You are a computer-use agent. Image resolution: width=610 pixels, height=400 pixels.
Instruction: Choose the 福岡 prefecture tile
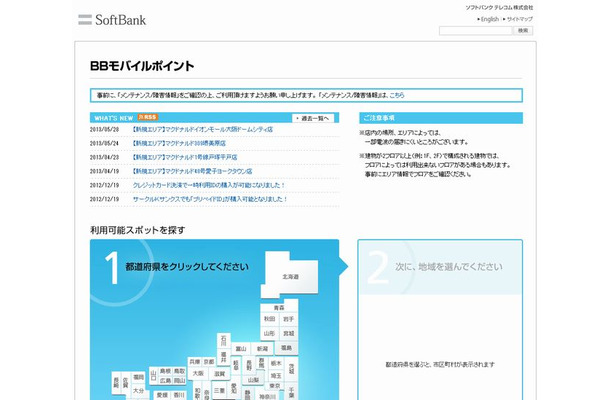pos(138,377)
